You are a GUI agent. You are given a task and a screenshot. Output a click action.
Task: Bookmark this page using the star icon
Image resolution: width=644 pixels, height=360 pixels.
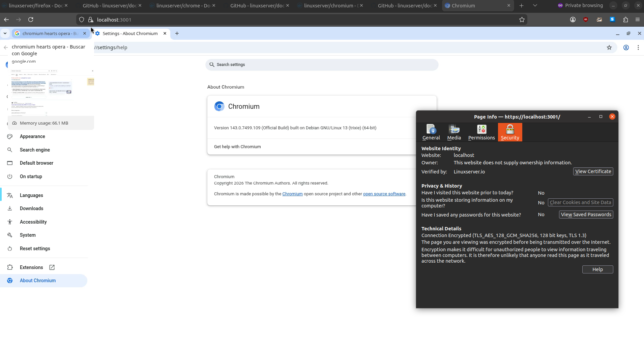522,20
